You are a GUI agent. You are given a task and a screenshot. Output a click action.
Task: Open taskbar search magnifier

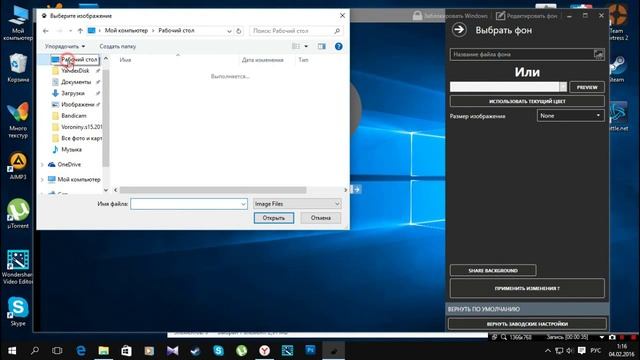click(35, 351)
